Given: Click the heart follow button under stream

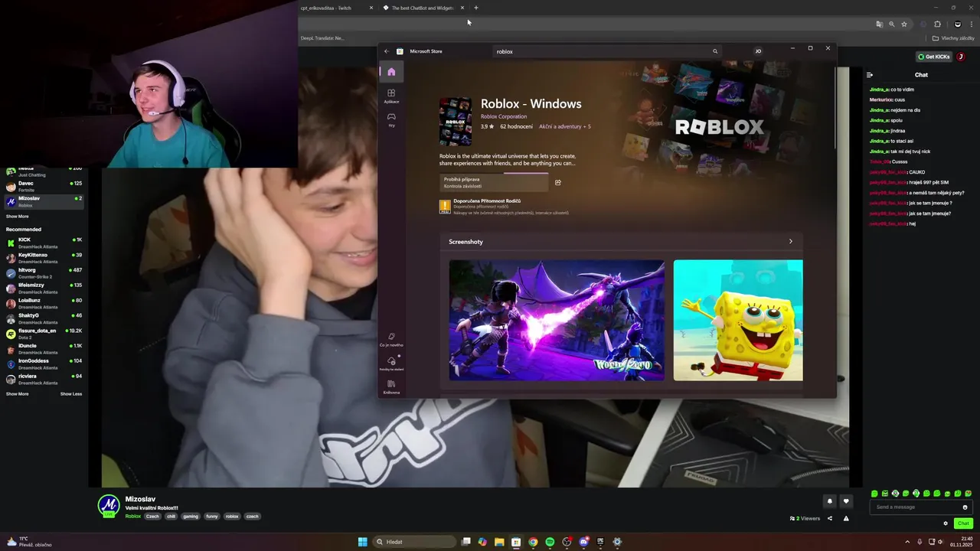Looking at the screenshot, I should coord(846,501).
